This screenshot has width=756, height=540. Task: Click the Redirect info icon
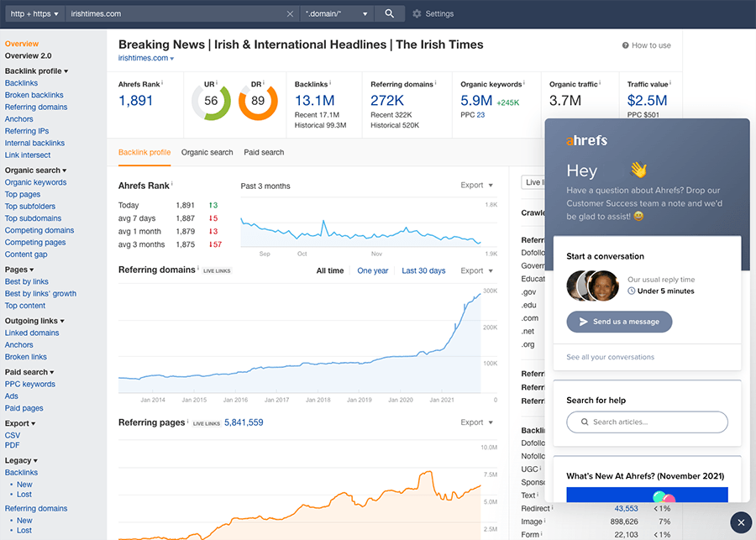(x=552, y=506)
